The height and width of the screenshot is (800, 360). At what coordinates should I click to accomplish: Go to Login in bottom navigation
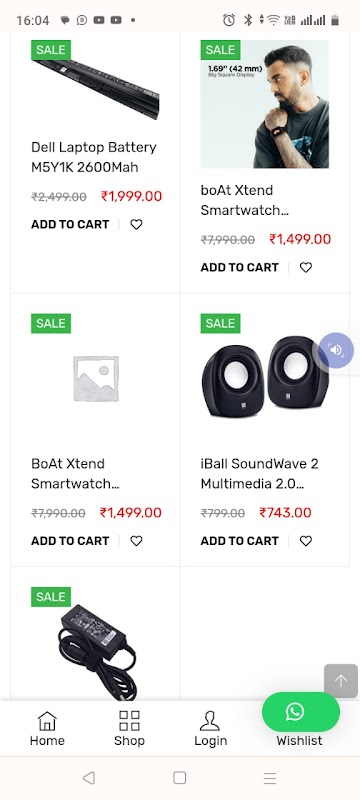click(210, 729)
